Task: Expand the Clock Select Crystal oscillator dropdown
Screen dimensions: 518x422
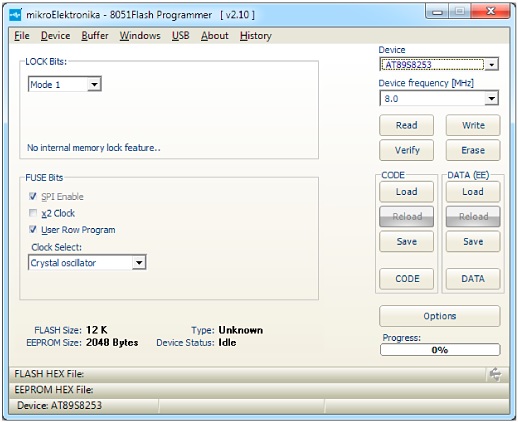Action: coord(139,263)
